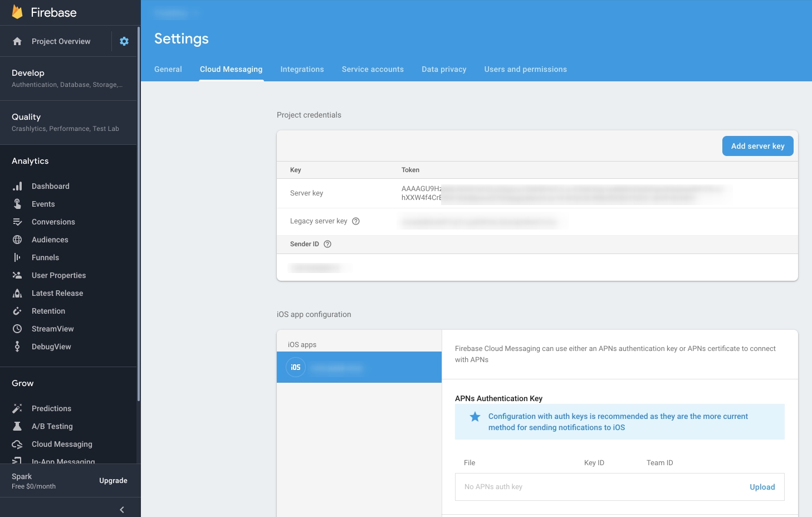Image resolution: width=812 pixels, height=517 pixels.
Task: Click the A/B Testing flask icon
Action: click(x=17, y=426)
